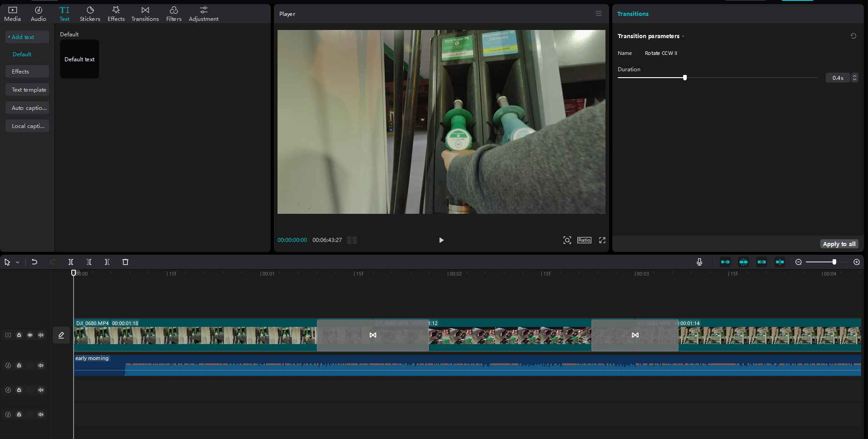This screenshot has width=868, height=439.
Task: Click the Delete trash icon in timeline toolbar
Action: tap(125, 262)
